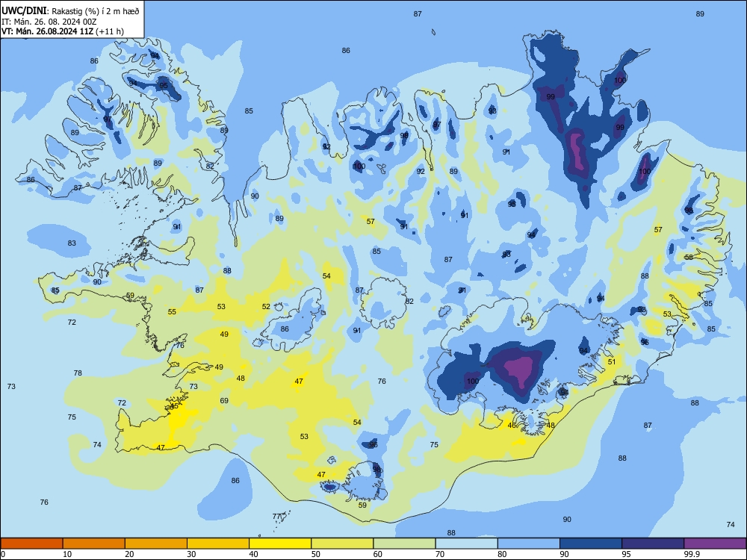Viewport: 747px width, 560px height.
Task: Select the humidity value 52 on the map
Action: 266,307
